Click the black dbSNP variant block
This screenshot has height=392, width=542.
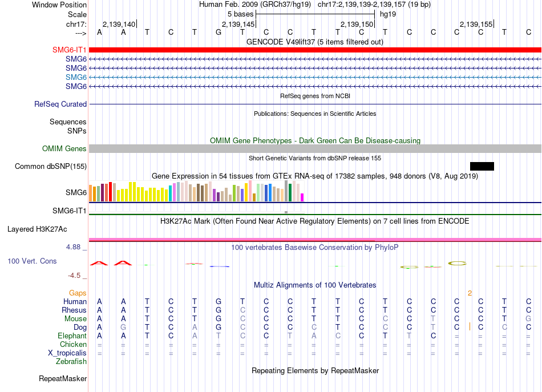(482, 166)
